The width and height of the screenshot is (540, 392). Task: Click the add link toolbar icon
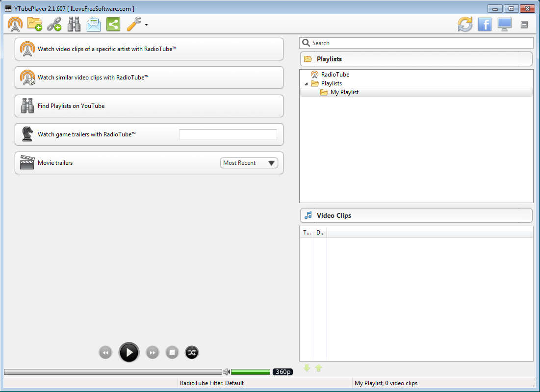click(x=54, y=24)
